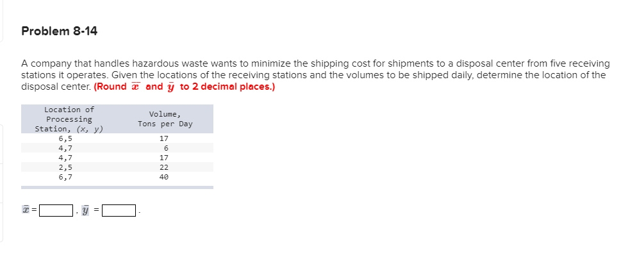Click the red rounding instruction text
This screenshot has width=644, height=257.
185,87
